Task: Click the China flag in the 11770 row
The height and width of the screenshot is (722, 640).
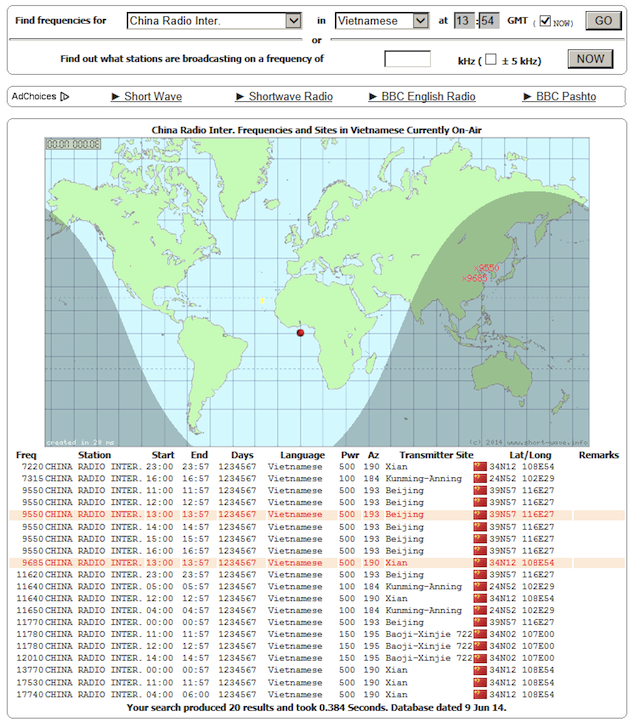Action: (480, 623)
